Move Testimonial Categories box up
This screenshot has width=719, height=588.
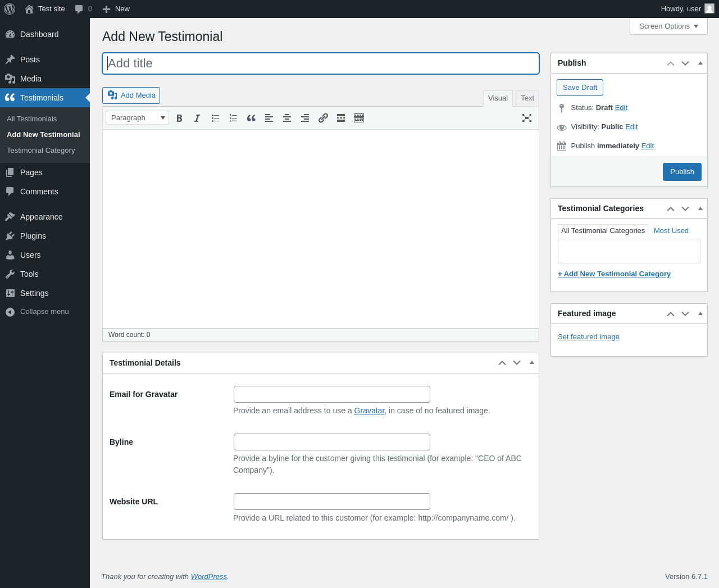(x=671, y=209)
